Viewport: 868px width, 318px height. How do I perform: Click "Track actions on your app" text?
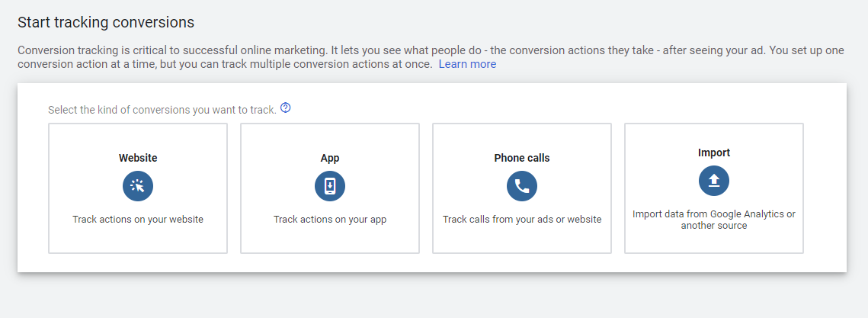click(x=330, y=220)
